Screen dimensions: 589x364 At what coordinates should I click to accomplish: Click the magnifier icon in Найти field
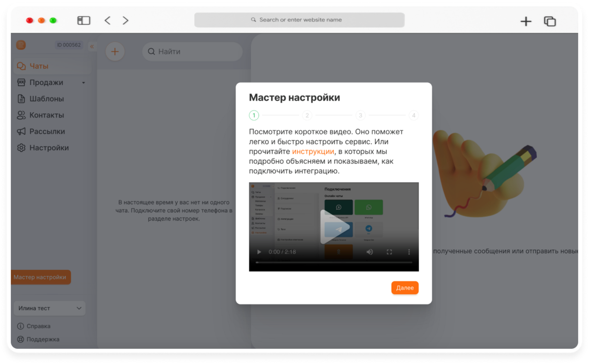click(151, 52)
